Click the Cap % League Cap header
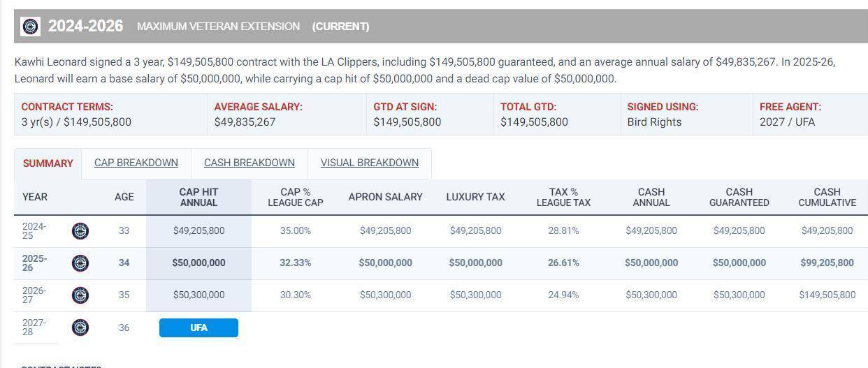 coord(295,197)
